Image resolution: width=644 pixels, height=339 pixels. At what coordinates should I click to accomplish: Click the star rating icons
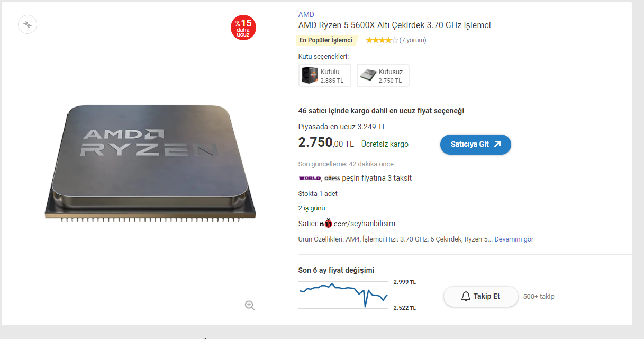click(x=382, y=40)
